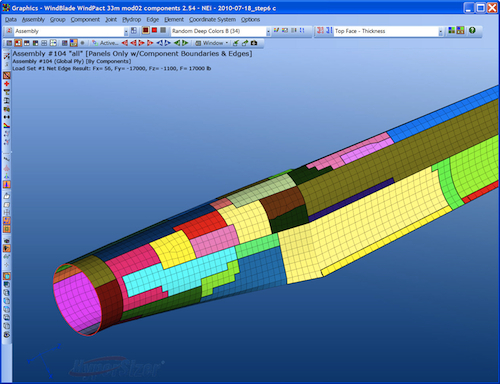This screenshot has height=384, width=500.
Task: Toggle the dark red outlined square button
Action: pos(145,30)
